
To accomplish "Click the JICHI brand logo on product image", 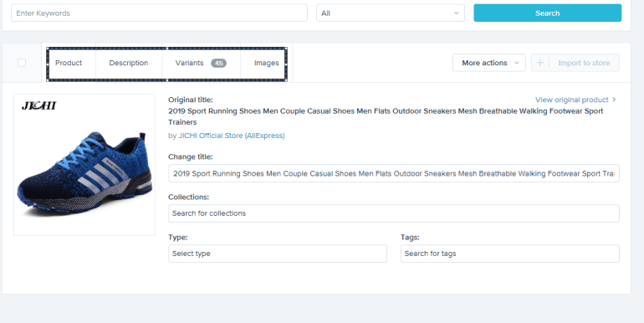I will [39, 105].
